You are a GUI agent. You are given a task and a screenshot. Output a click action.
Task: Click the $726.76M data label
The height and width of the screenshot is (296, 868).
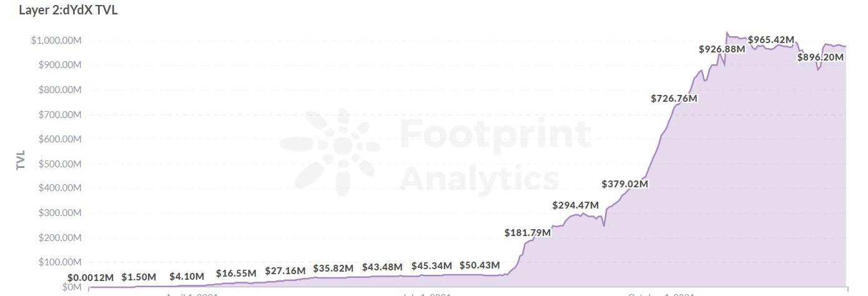pos(674,99)
